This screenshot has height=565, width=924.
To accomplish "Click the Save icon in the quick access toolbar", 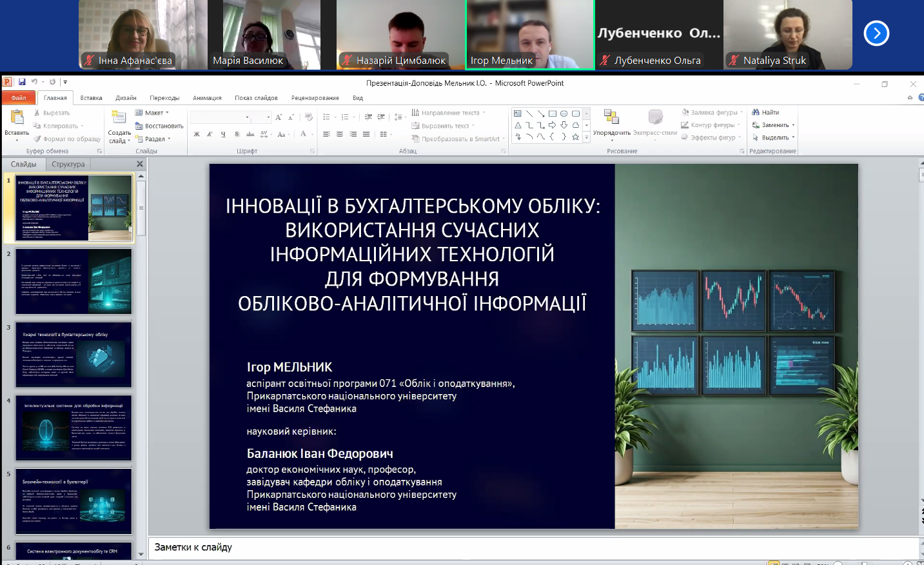I will click(x=22, y=82).
